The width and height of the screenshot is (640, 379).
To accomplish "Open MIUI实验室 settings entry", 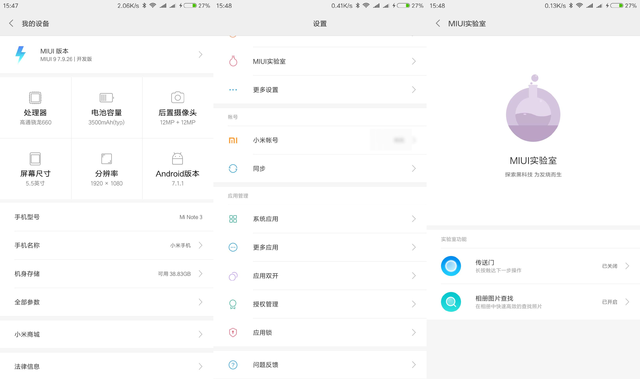I will pos(320,61).
